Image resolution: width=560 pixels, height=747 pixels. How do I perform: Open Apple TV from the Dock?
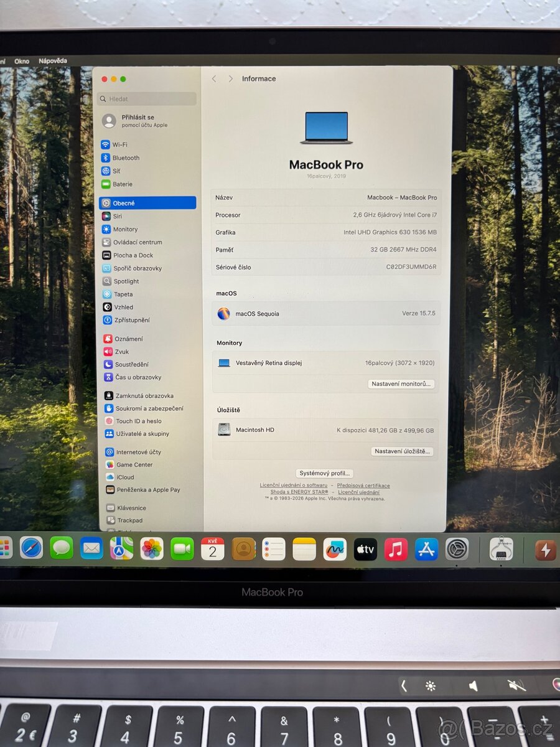coord(365,549)
